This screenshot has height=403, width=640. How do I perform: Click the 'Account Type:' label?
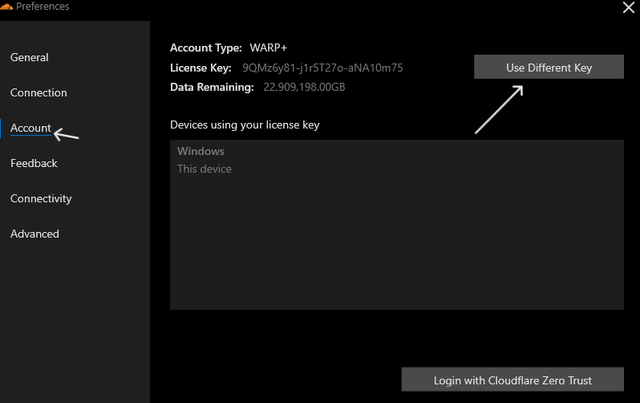click(x=206, y=48)
